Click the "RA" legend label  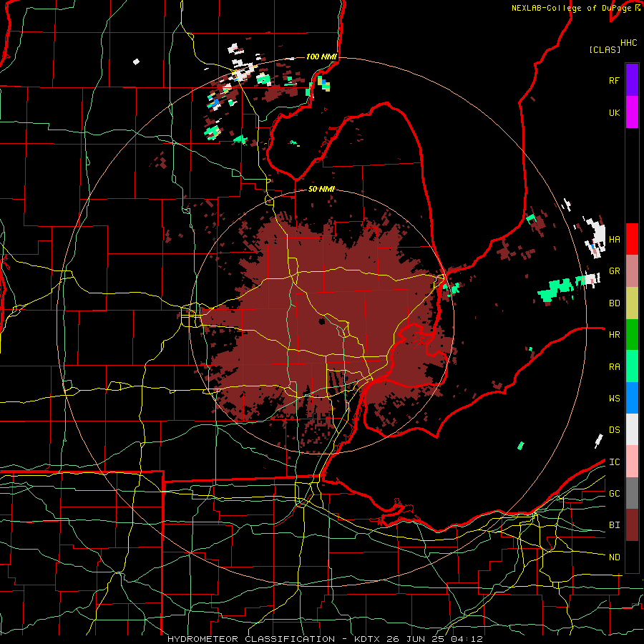(614, 367)
